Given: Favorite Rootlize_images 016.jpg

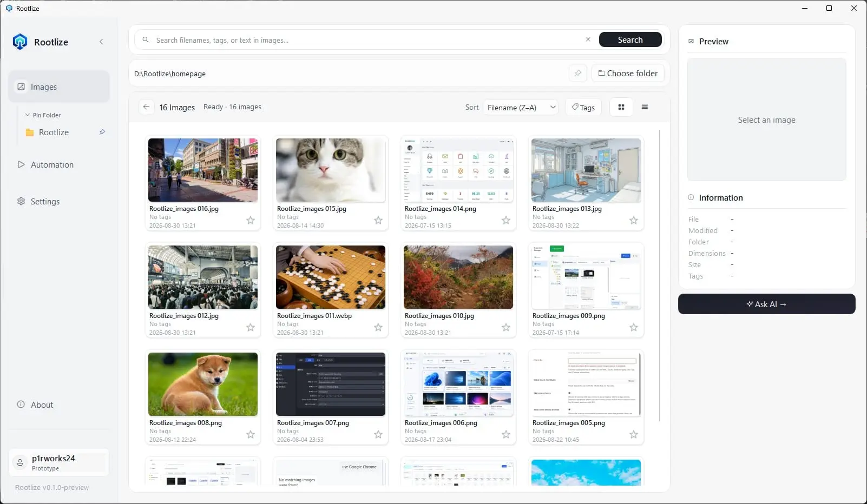Looking at the screenshot, I should pyautogui.click(x=251, y=220).
